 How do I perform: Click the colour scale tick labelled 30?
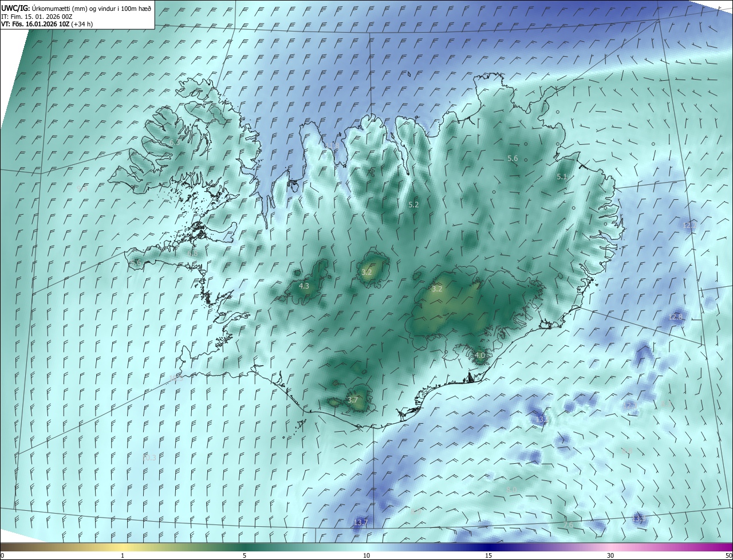pyautogui.click(x=610, y=555)
